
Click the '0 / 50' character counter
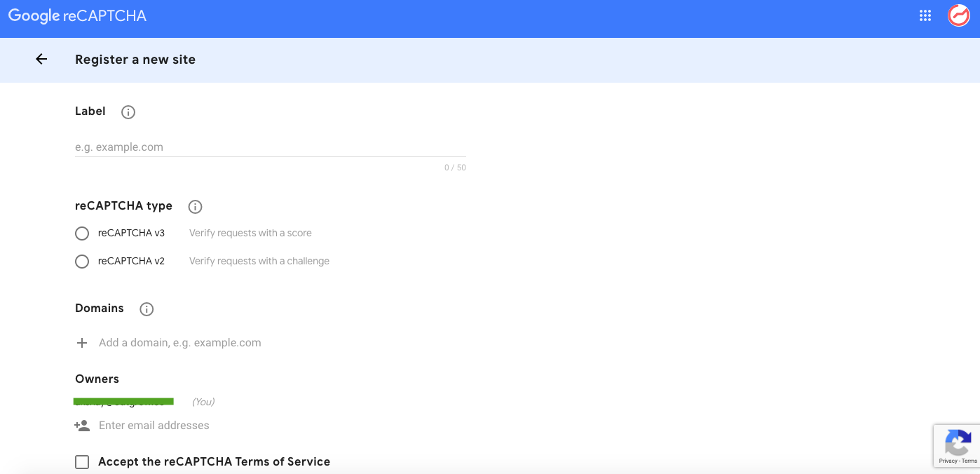pyautogui.click(x=455, y=168)
